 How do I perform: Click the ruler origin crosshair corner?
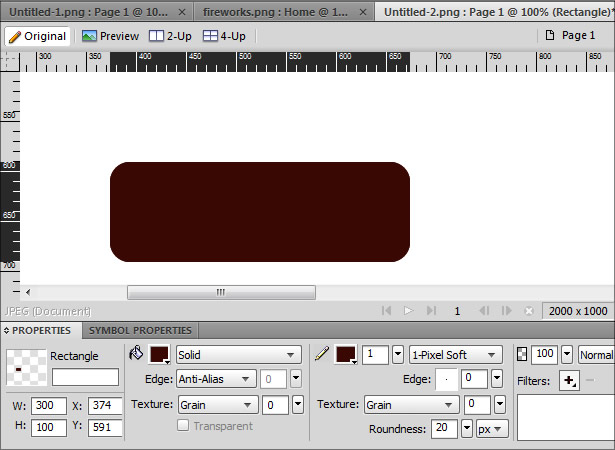pos(10,62)
